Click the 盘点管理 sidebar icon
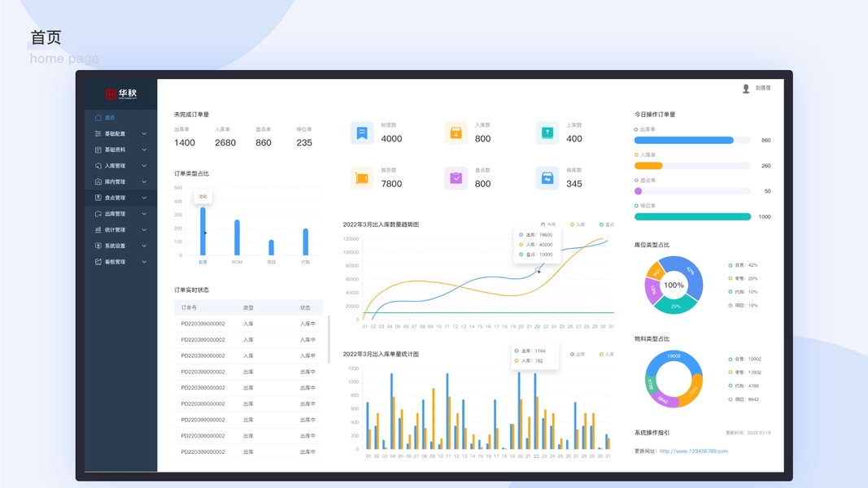The width and height of the screenshot is (868, 488). click(x=98, y=198)
